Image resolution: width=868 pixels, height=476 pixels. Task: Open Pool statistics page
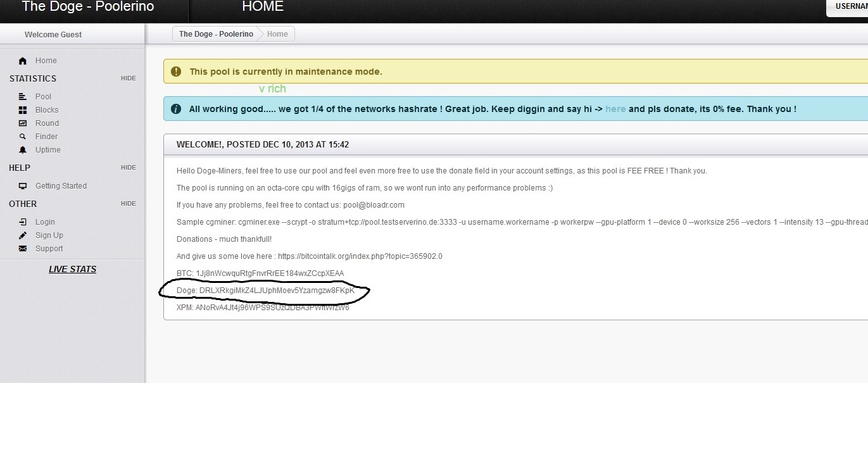(x=43, y=97)
